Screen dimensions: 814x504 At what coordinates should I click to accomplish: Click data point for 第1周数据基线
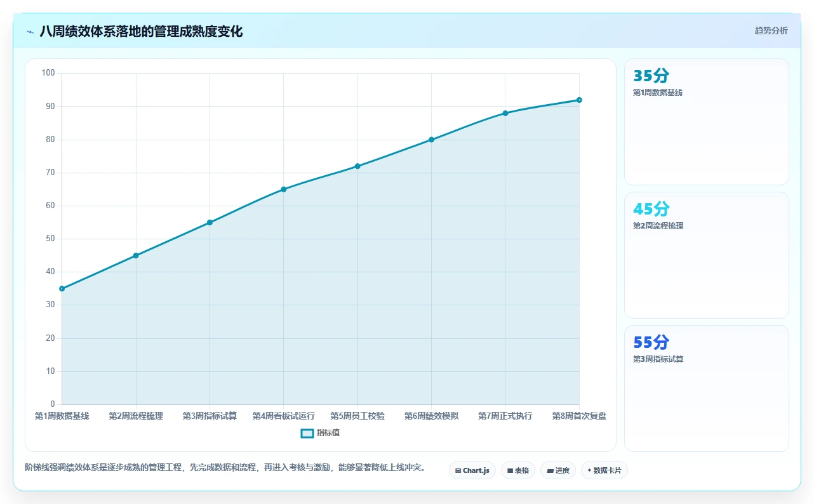click(62, 289)
